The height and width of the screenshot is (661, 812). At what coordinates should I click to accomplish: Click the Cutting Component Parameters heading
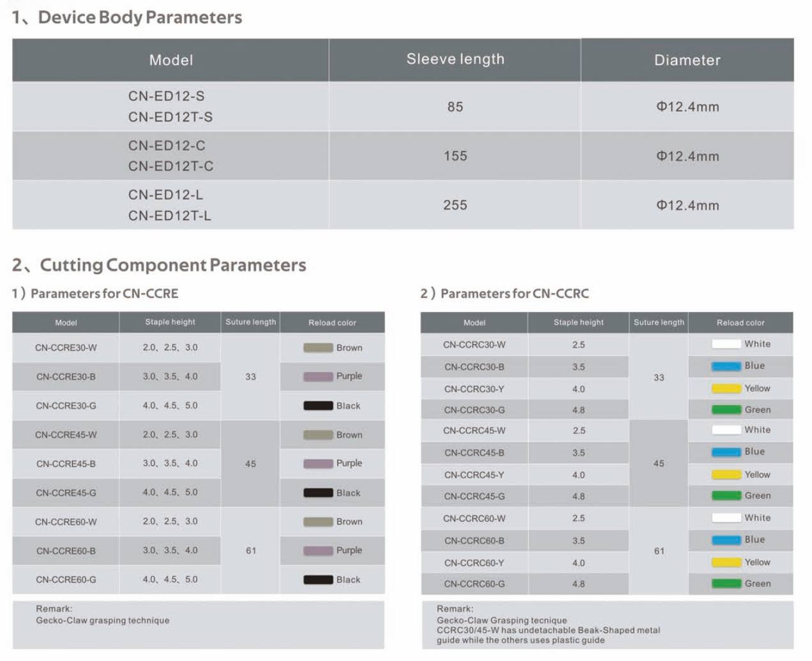pos(172,265)
